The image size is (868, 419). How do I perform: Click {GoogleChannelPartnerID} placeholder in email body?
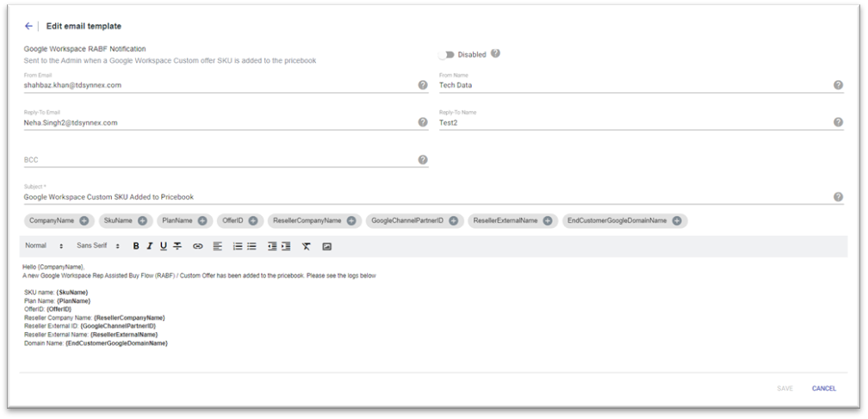coord(118,326)
